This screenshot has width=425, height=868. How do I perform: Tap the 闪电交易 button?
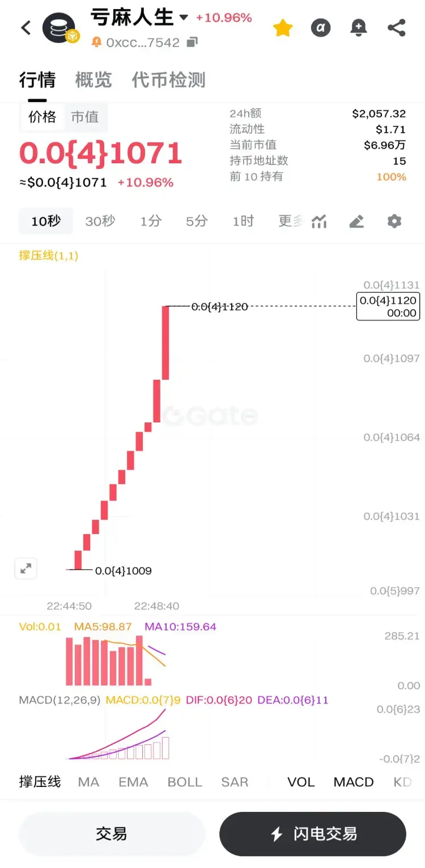[x=313, y=834]
